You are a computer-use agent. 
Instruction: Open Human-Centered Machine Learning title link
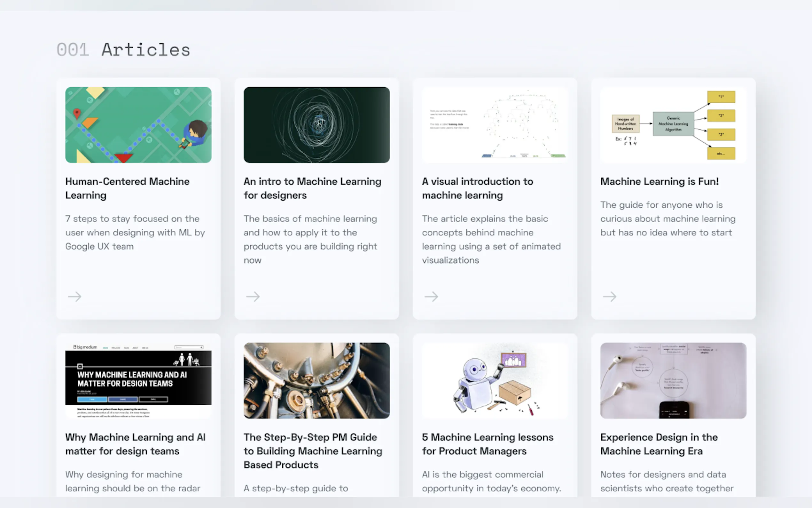pyautogui.click(x=127, y=188)
